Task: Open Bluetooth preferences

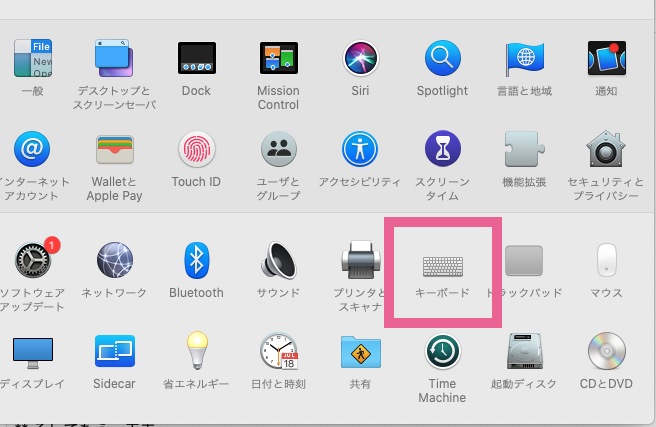Action: click(x=197, y=260)
